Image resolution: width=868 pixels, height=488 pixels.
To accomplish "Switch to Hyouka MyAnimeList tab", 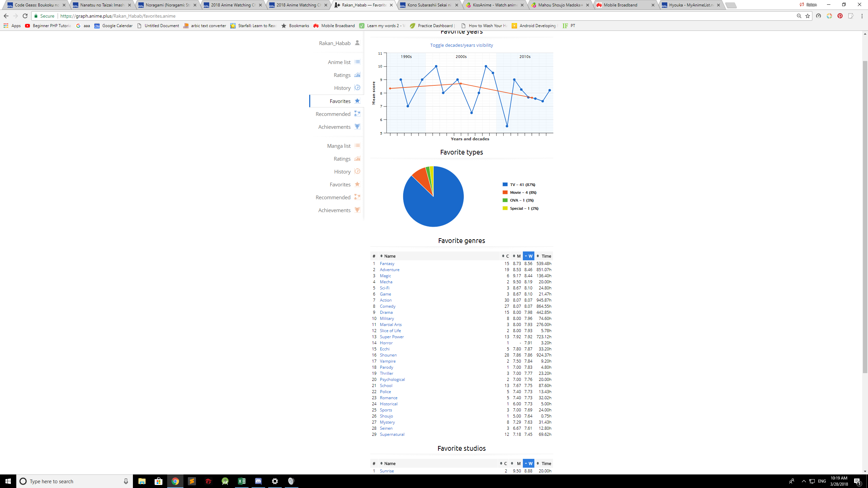I will pos(690,5).
